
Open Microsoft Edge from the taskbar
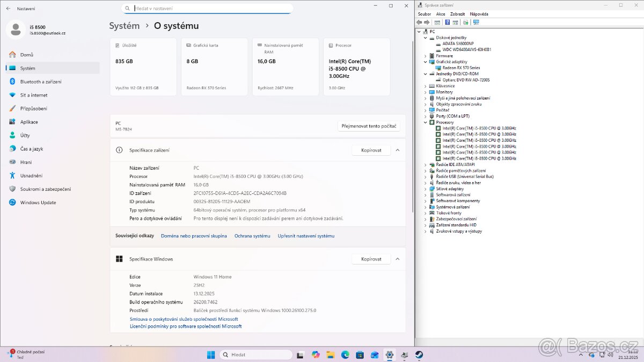345,355
